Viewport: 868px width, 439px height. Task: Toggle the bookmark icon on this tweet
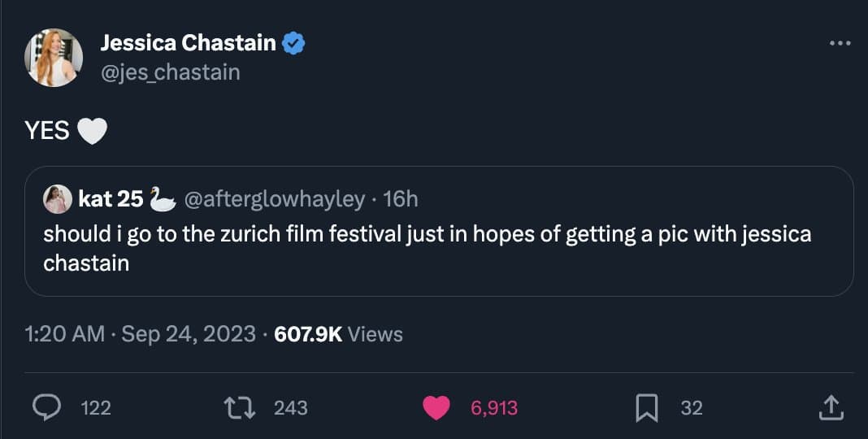pyautogui.click(x=646, y=407)
